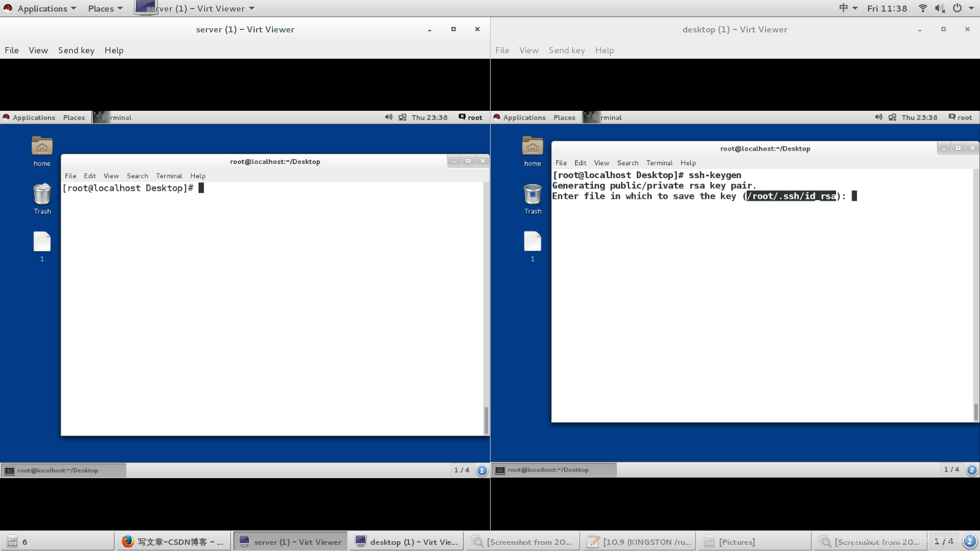The height and width of the screenshot is (551, 980).
Task: Click the server guest workspace switcher 1 / 4
Action: (x=461, y=470)
